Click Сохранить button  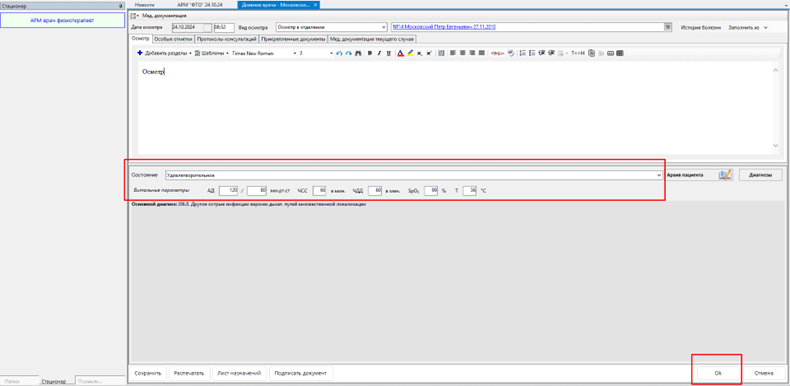click(148, 373)
